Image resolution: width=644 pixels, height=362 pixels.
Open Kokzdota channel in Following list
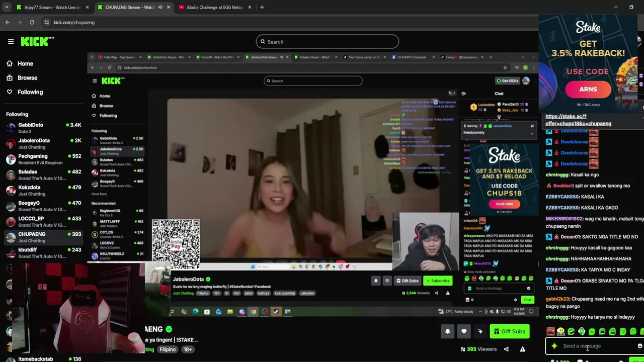[43, 190]
